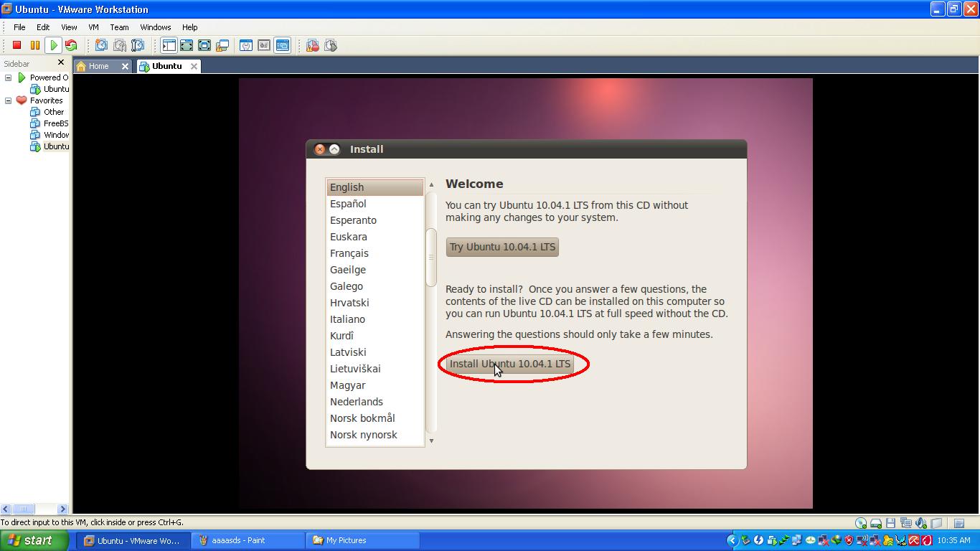Click the Windows start button
The width and height of the screenshot is (980, 551).
tap(34, 540)
